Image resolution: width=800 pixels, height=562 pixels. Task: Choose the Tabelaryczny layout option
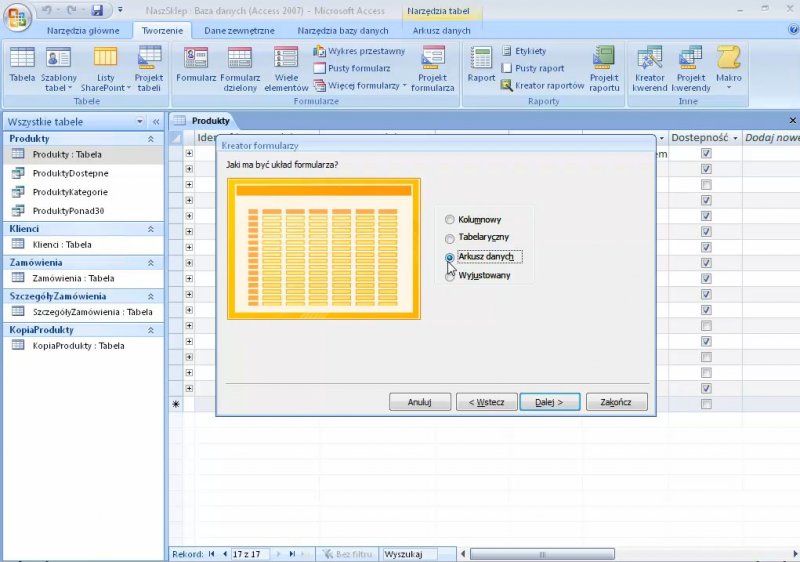pos(450,238)
